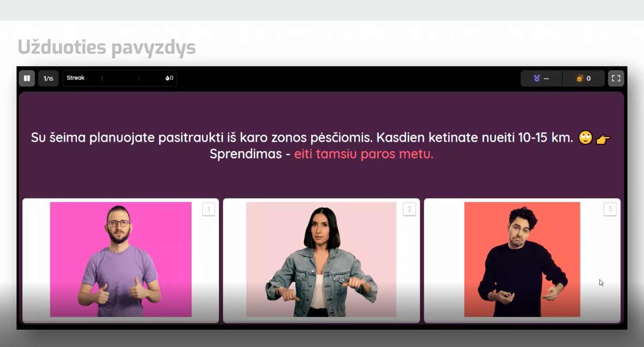This screenshot has width=644, height=347.
Task: Select the thumbs-down woman answer card
Action: [321, 260]
